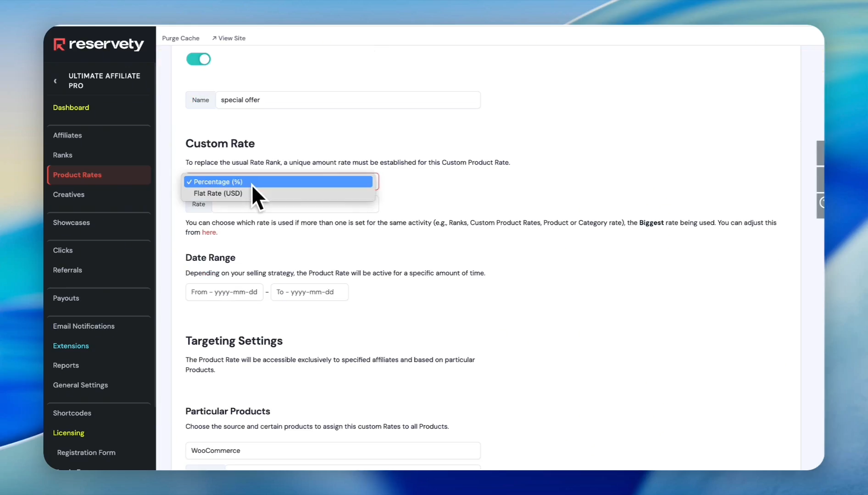Viewport: 868px width, 495px height.
Task: Click the clock icon tab on right edge
Action: (821, 203)
